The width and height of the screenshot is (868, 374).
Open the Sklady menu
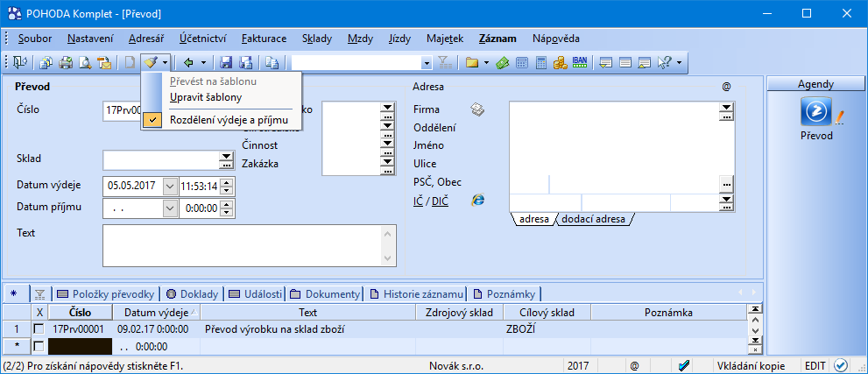click(317, 39)
